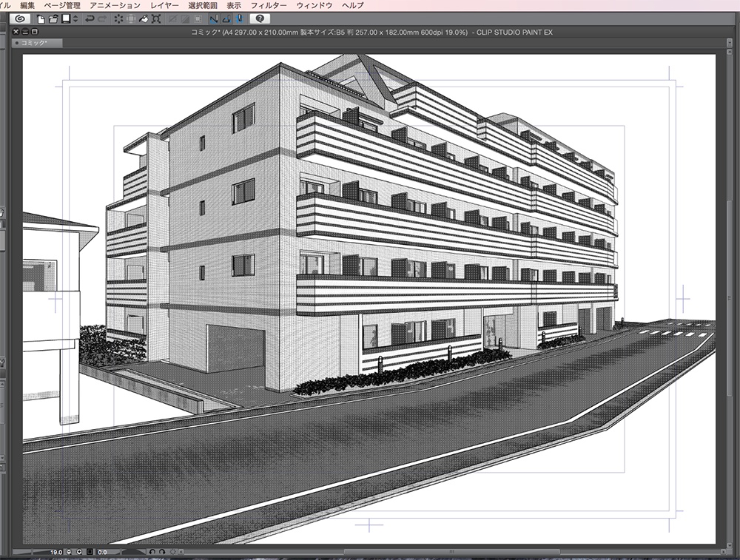Undo the last action with the Undo arrow
This screenshot has width=740, height=560.
89,19
